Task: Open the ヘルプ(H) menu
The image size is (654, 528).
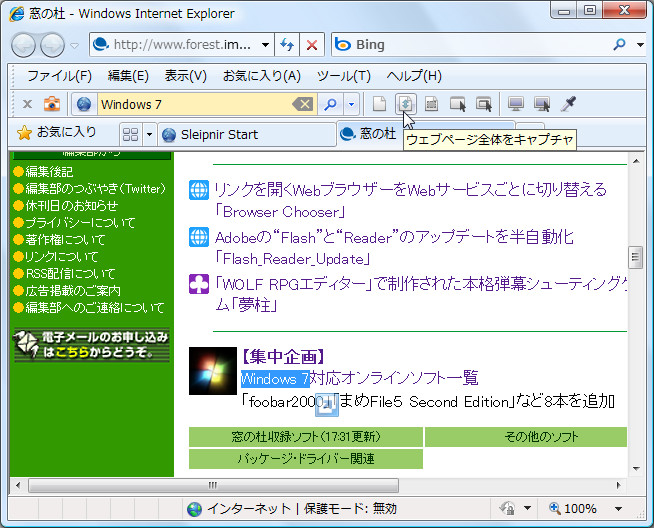Action: [414, 76]
